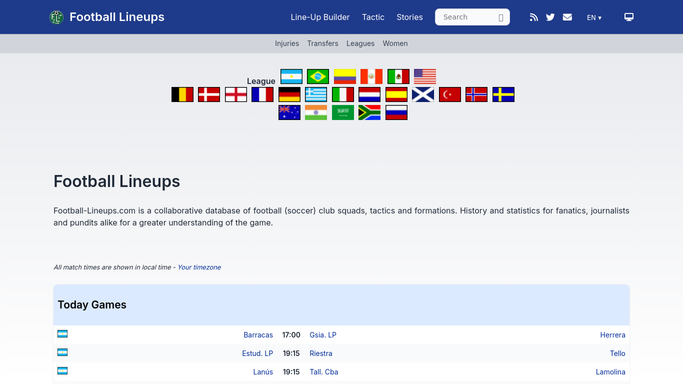Screen dimensions: 683x384
Task: Expand the EN language dropdown
Action: coord(594,18)
